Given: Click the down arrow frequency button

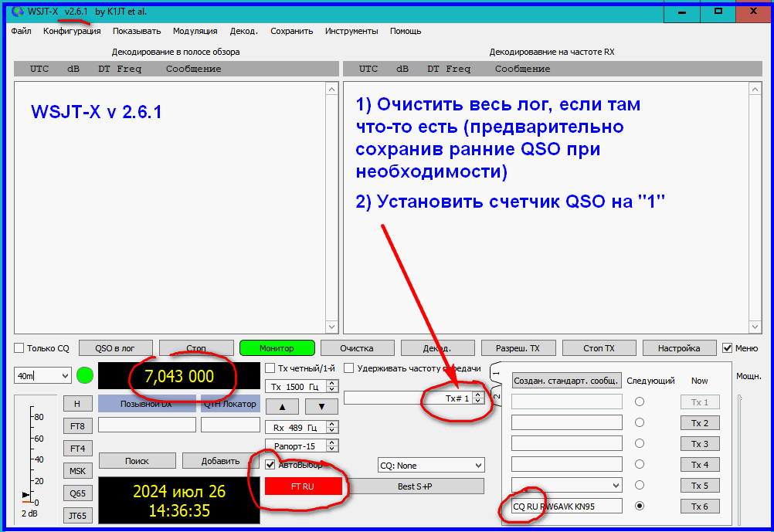Looking at the screenshot, I should [321, 406].
